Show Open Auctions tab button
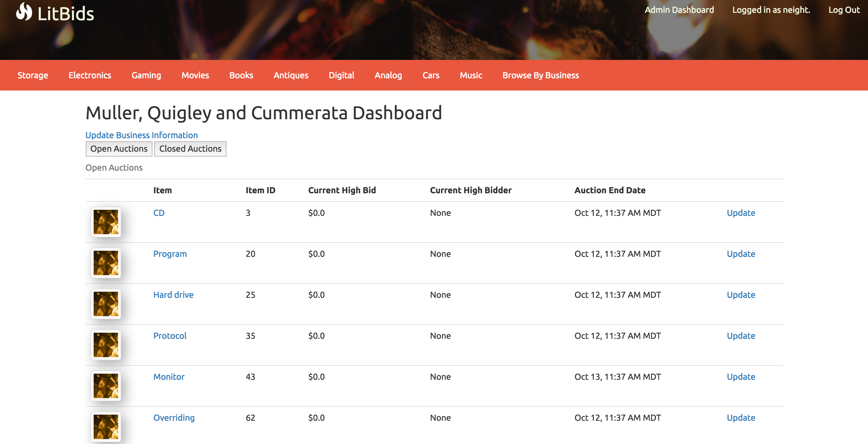Viewport: 868px width, 444px height. [119, 149]
